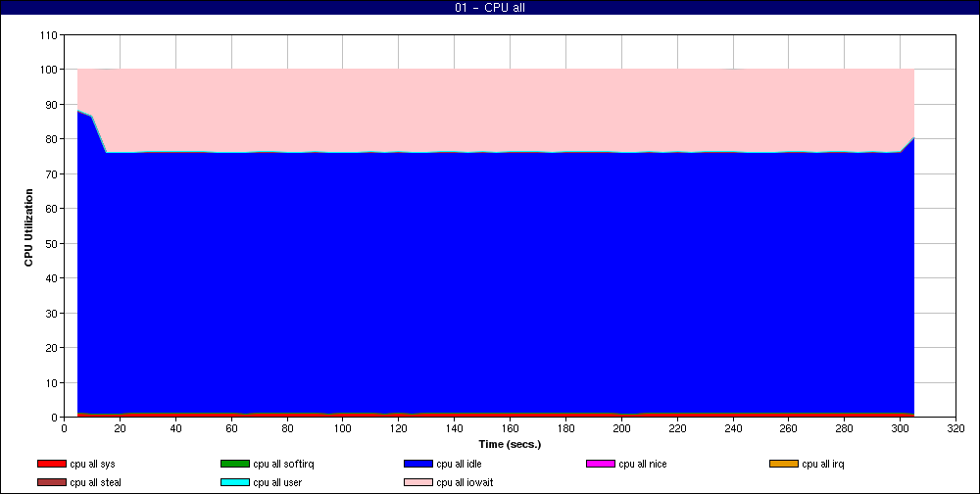Click the 90 label on the y-axis

pyautogui.click(x=53, y=105)
